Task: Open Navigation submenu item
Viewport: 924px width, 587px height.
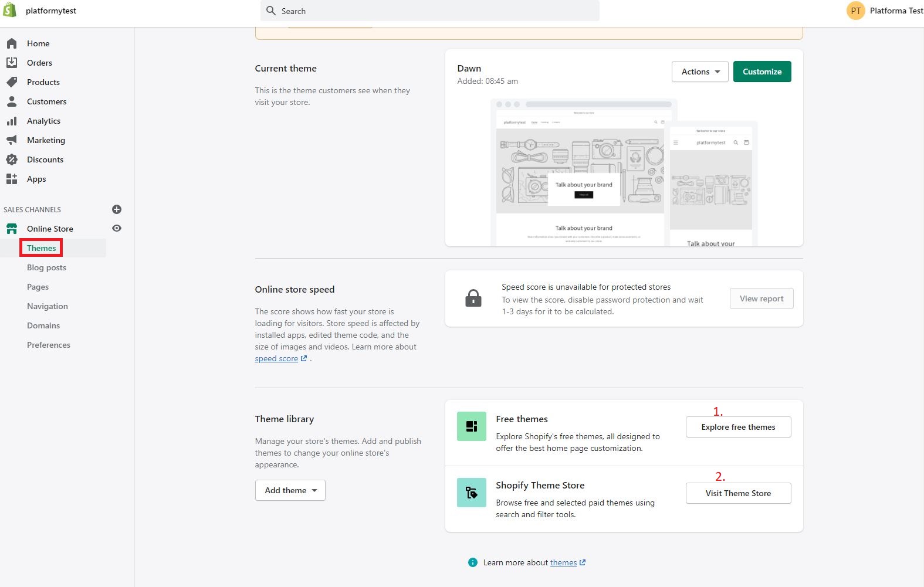Action: pos(48,306)
